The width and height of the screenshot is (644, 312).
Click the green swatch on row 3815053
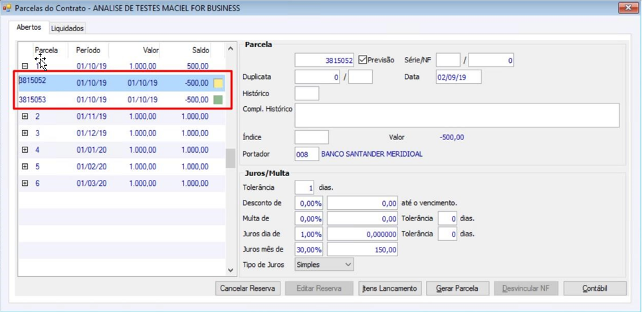pos(218,100)
